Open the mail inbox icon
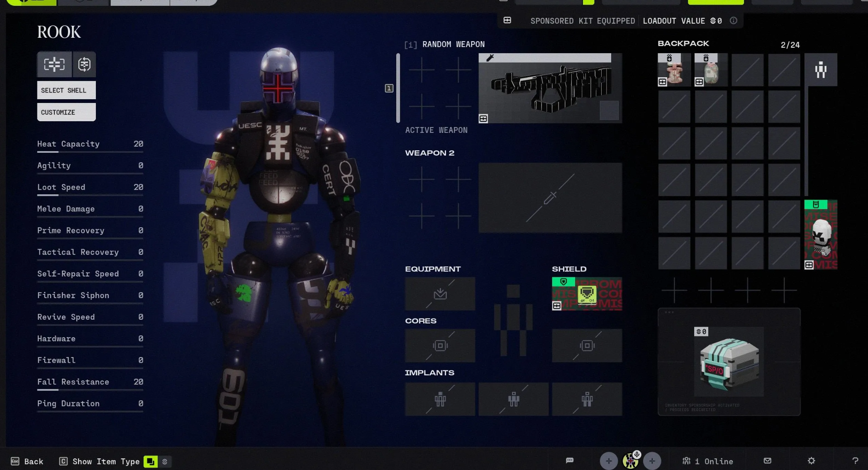The image size is (868, 470). point(767,460)
